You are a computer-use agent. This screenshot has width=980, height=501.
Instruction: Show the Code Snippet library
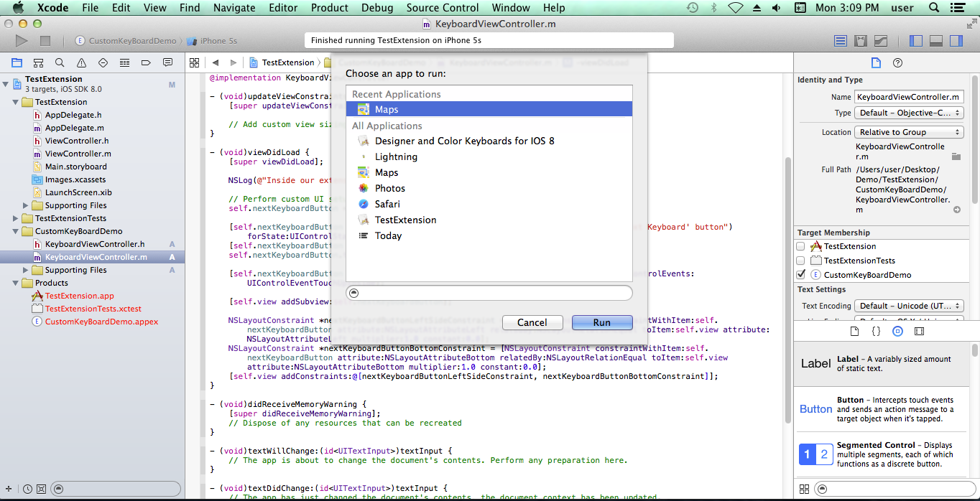coord(876,331)
